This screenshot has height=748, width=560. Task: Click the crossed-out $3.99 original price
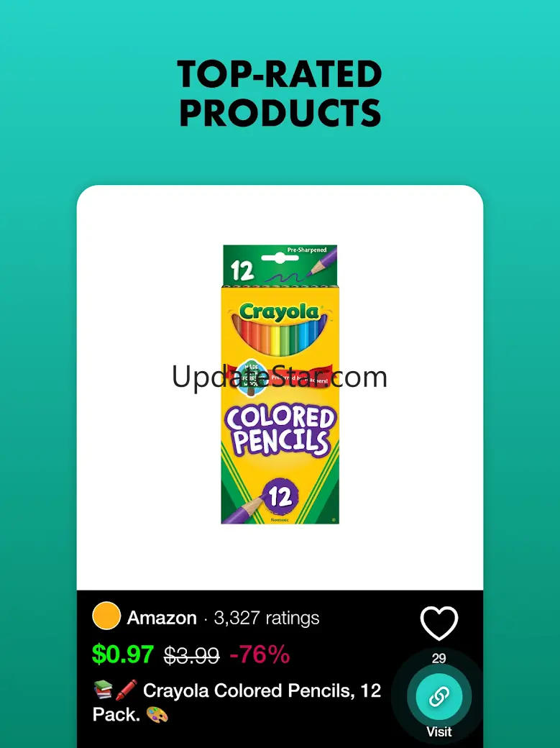point(191,655)
